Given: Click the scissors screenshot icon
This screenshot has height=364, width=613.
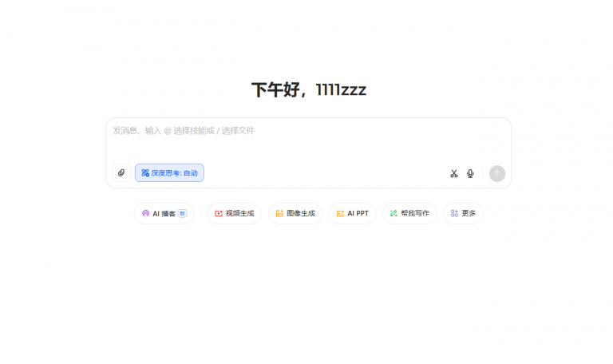Looking at the screenshot, I should point(453,173).
